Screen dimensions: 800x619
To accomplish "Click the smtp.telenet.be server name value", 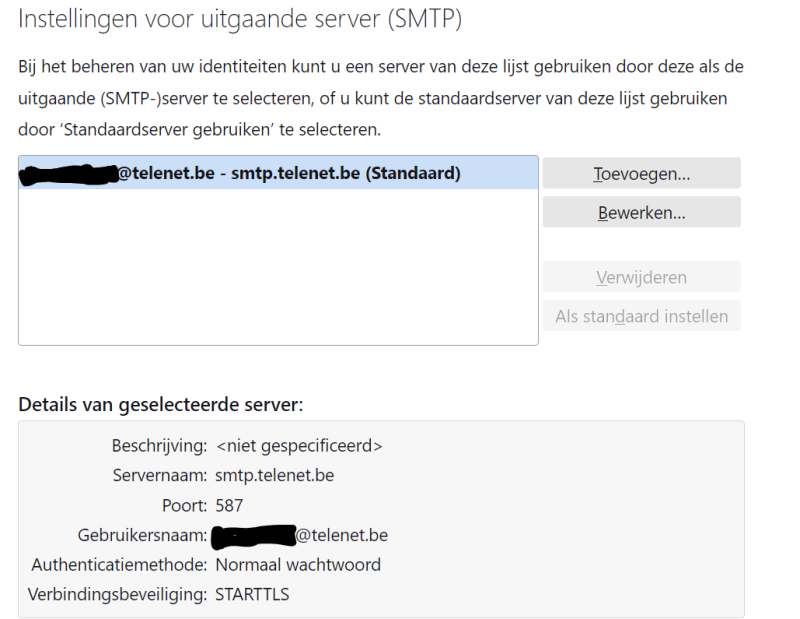I will coord(275,475).
